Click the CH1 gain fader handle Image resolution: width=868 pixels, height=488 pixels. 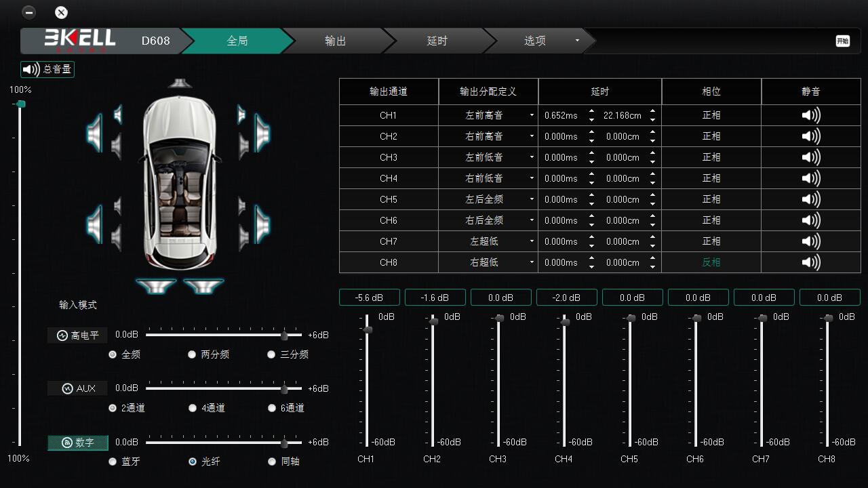(368, 330)
